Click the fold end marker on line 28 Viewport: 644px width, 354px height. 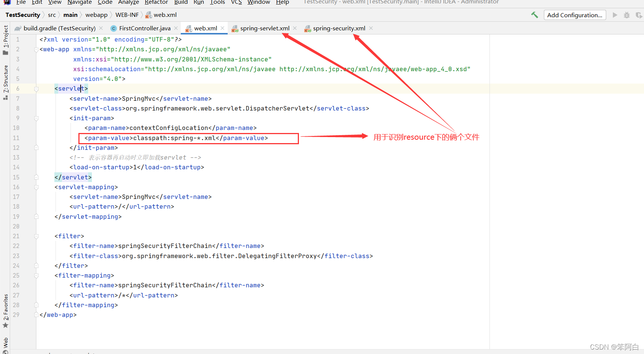point(36,305)
